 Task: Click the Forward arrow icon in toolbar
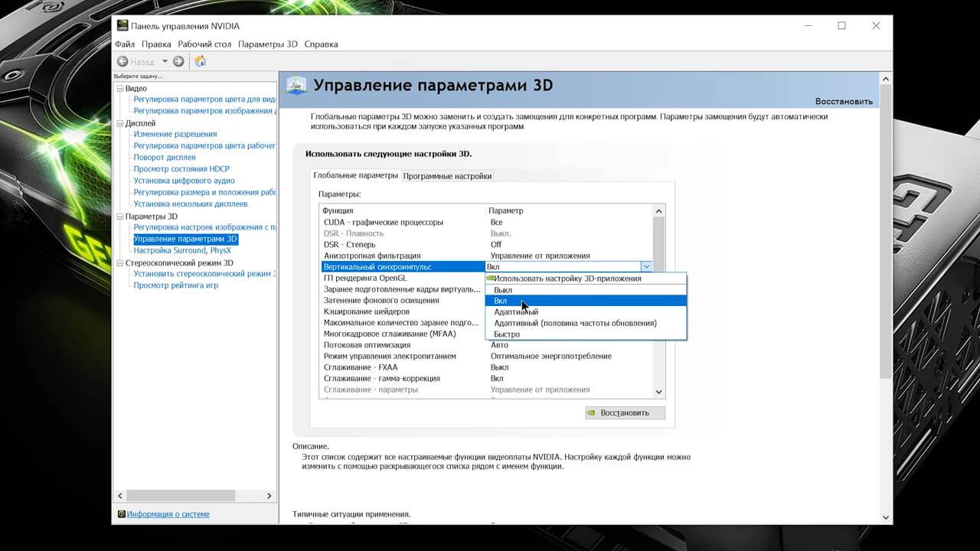point(178,61)
